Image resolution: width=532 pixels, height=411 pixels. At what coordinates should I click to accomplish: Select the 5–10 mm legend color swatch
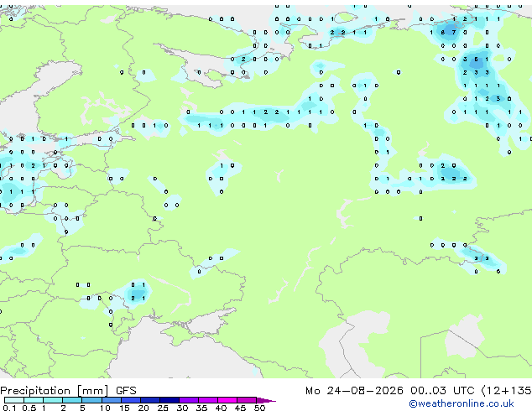91,400
